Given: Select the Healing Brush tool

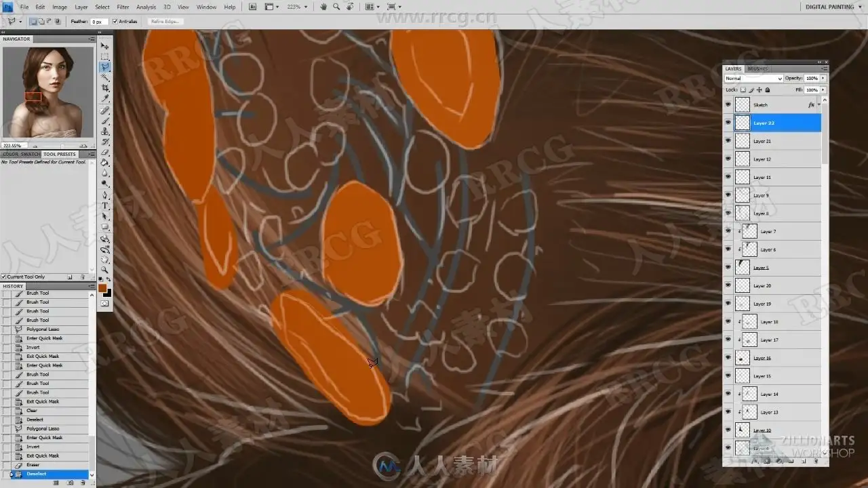Looking at the screenshot, I should [x=105, y=110].
